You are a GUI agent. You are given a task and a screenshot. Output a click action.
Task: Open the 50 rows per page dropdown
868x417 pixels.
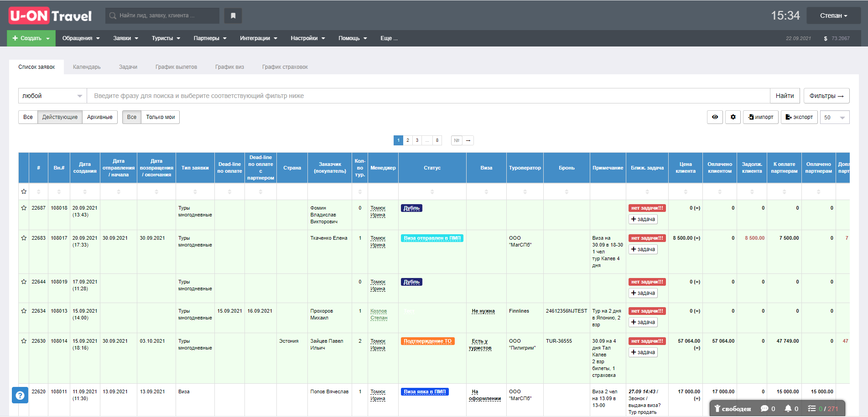835,117
